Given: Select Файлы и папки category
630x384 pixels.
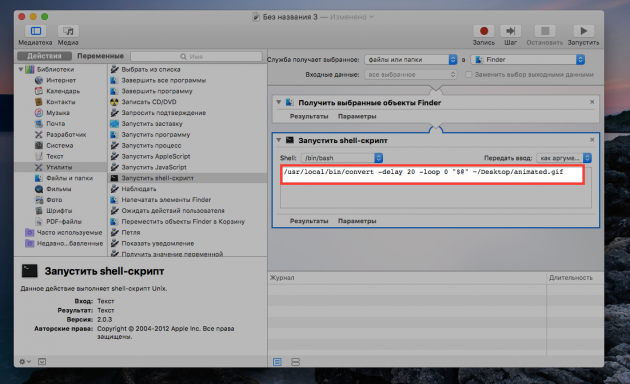Looking at the screenshot, I should (70, 178).
